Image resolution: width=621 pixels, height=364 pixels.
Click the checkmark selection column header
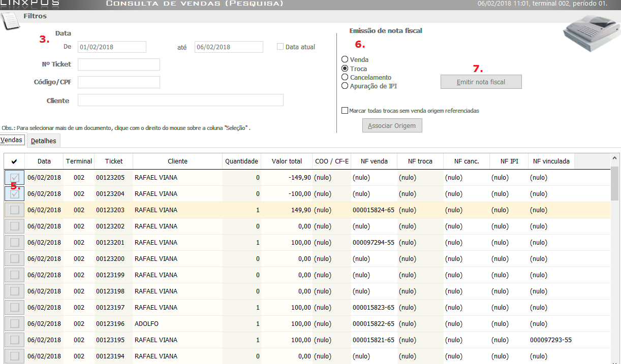(14, 161)
